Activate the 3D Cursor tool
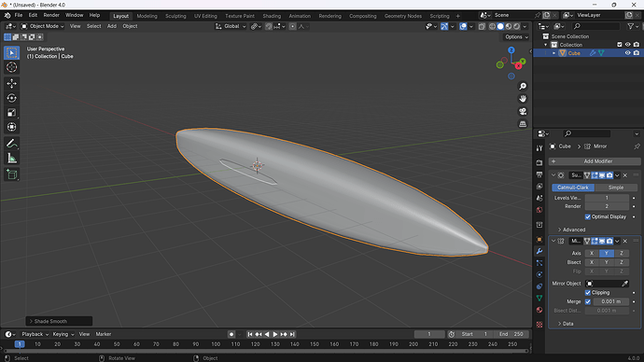 click(11, 67)
